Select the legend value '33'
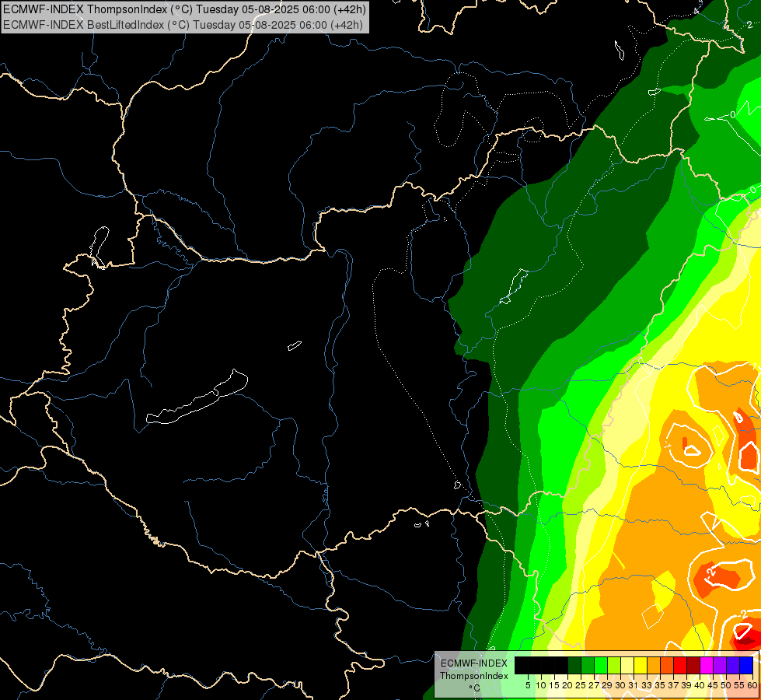The image size is (761, 700). 647,685
